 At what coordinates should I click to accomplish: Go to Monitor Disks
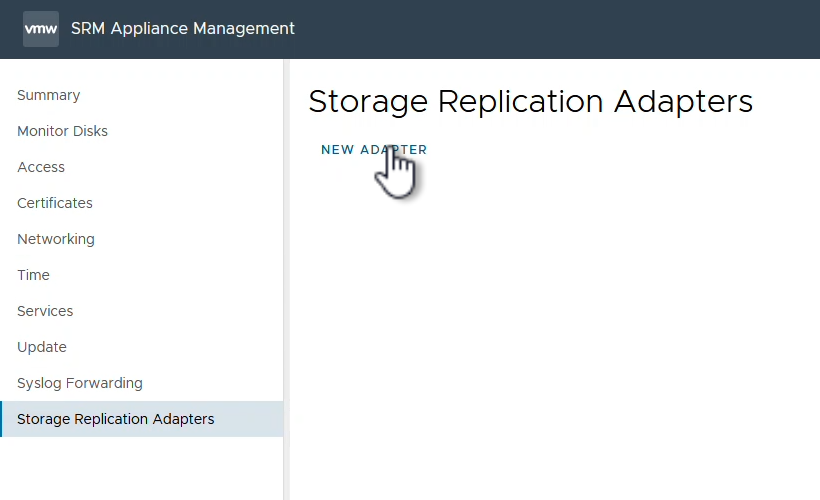coord(62,131)
